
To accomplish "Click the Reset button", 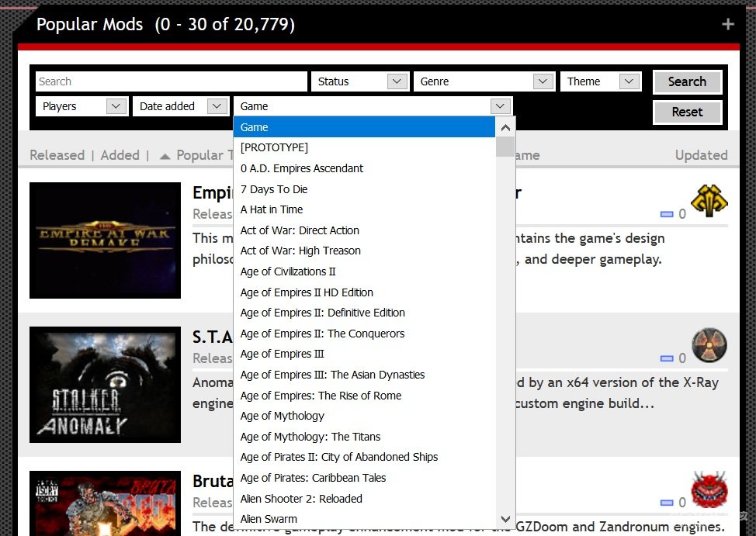I will click(687, 112).
